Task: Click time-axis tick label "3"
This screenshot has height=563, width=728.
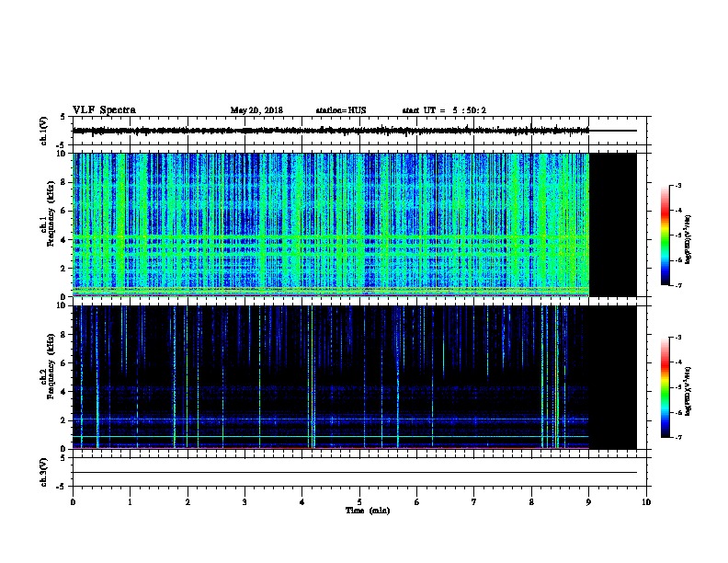Action: click(245, 502)
